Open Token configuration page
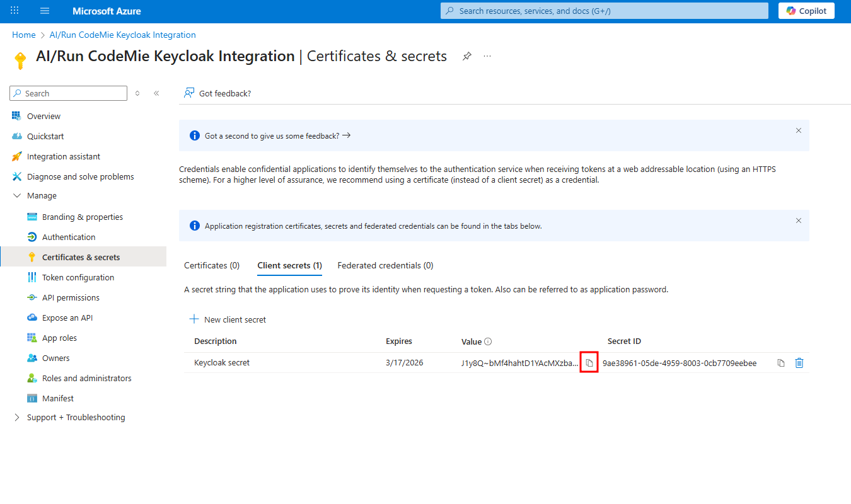851x504 pixels. [x=78, y=278]
